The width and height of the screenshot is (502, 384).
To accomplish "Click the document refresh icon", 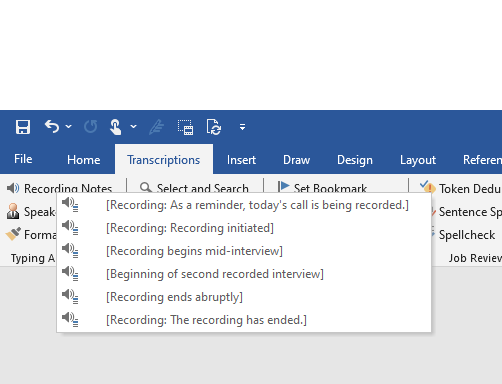I will click(213, 127).
